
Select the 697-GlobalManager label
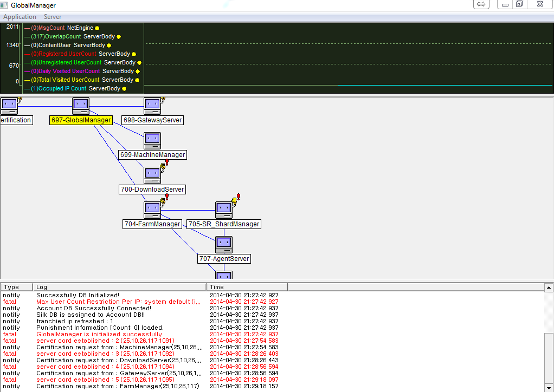coord(81,120)
